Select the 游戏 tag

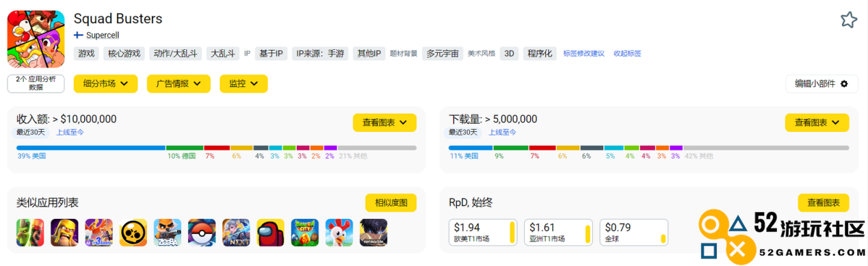(87, 53)
